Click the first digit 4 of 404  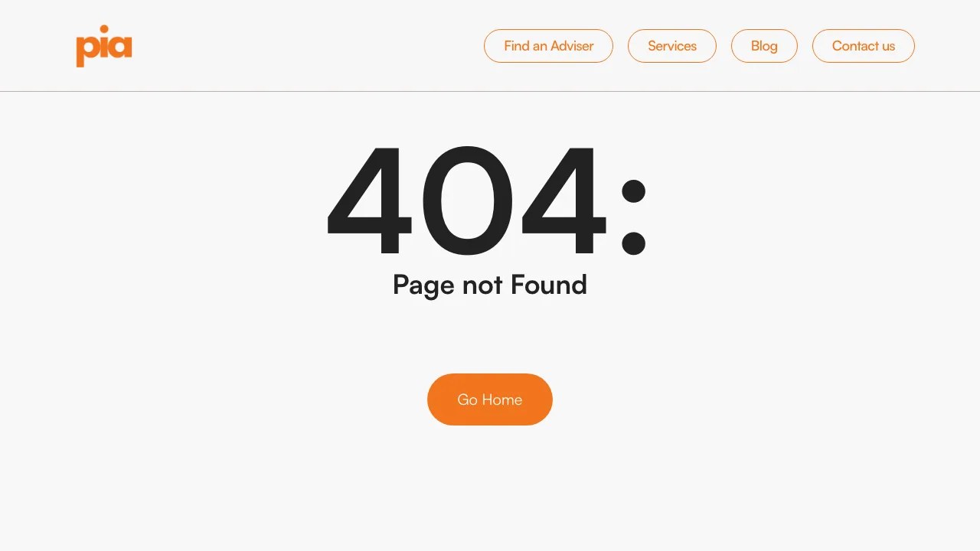370,200
